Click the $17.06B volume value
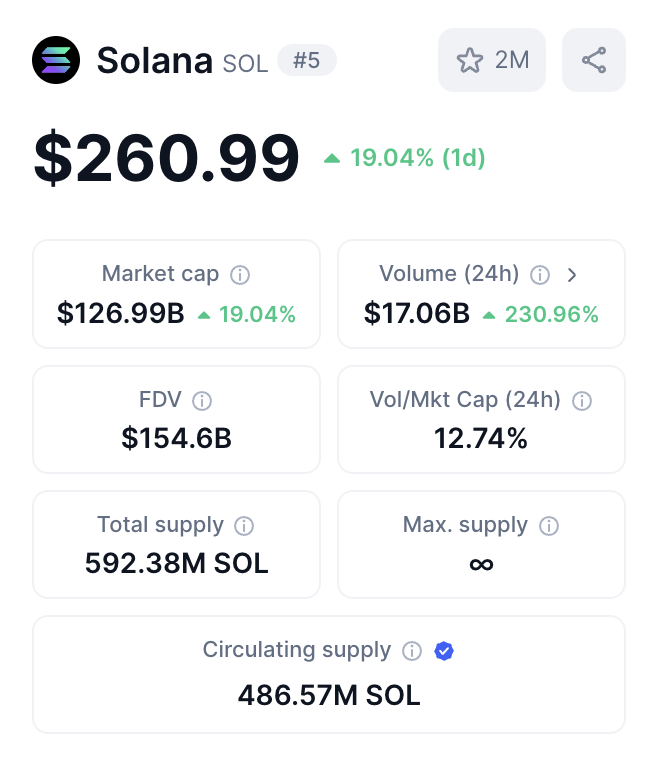The image size is (650, 762). pos(417,313)
